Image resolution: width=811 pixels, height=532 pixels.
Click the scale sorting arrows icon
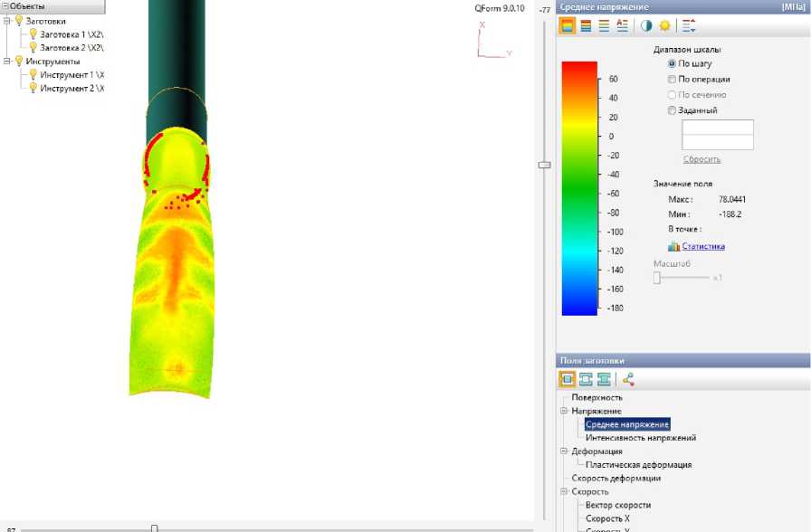pos(689,26)
